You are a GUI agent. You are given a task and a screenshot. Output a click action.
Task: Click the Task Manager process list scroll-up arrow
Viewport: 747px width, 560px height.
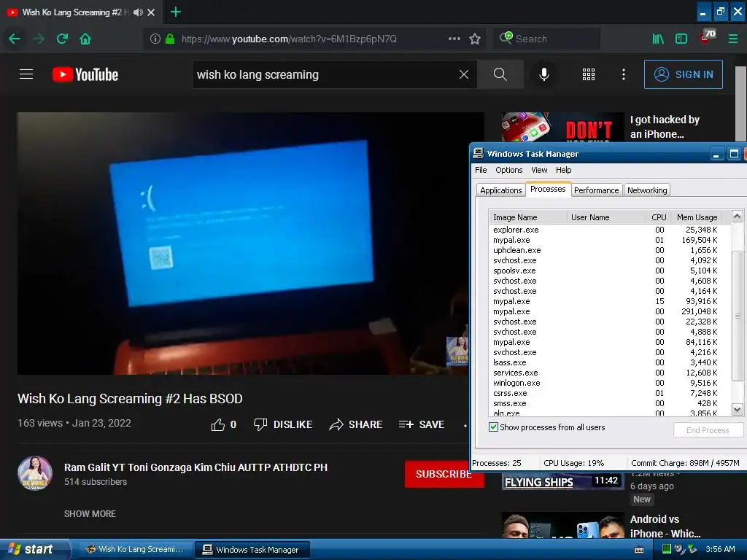(x=737, y=216)
